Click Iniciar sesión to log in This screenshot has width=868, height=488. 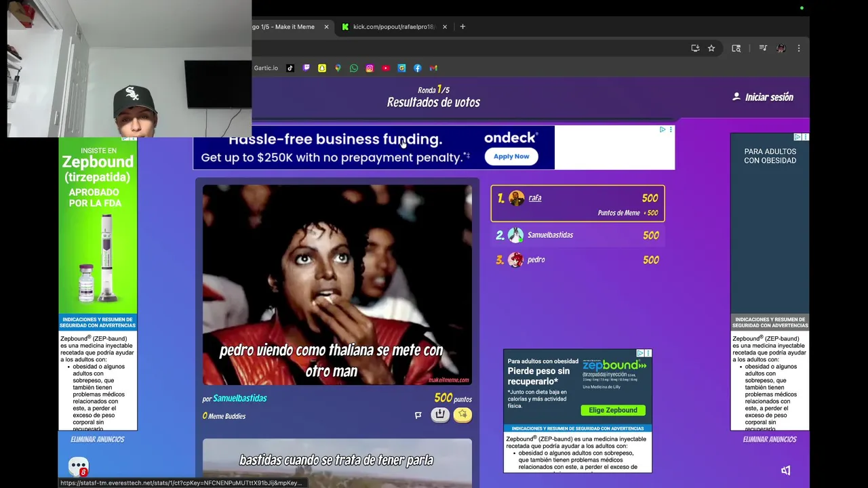pyautogui.click(x=763, y=97)
